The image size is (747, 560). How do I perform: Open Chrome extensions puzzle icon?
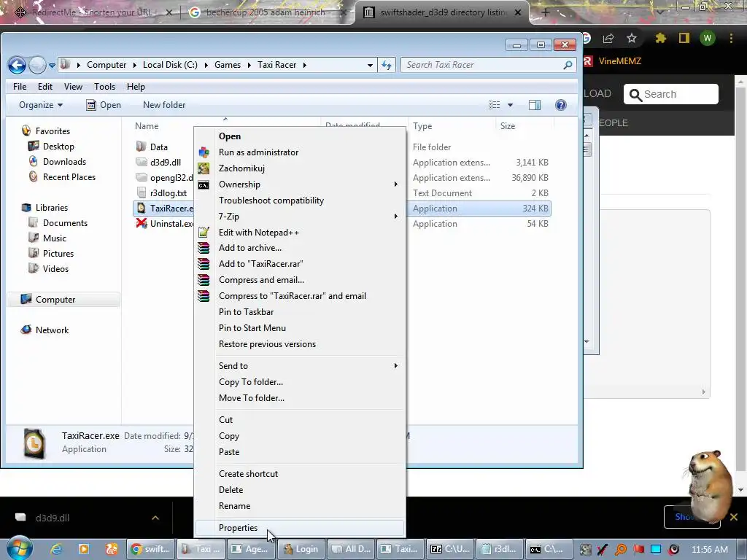[660, 38]
